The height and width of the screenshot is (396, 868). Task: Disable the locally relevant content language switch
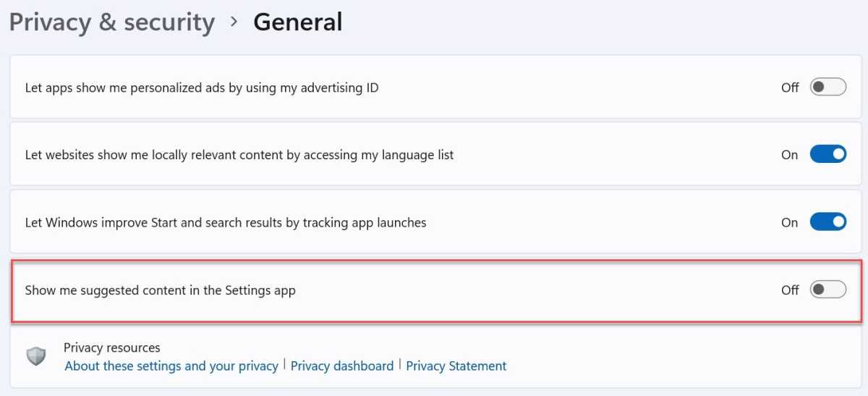[827, 154]
